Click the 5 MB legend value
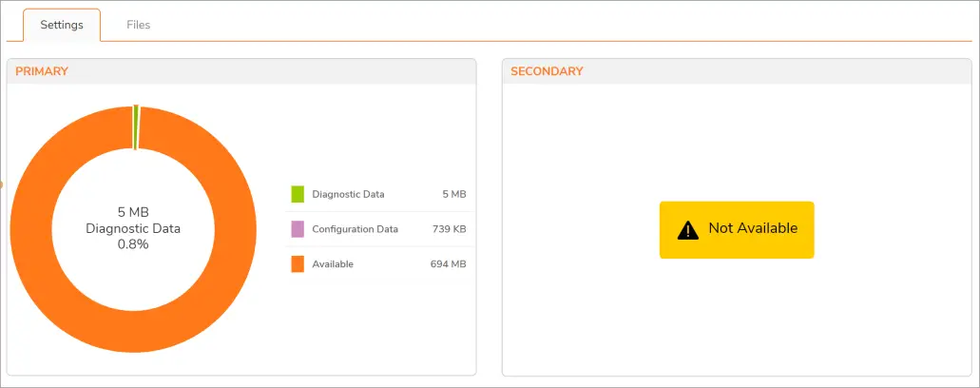Screen dimensions: 980x388 (x=454, y=194)
